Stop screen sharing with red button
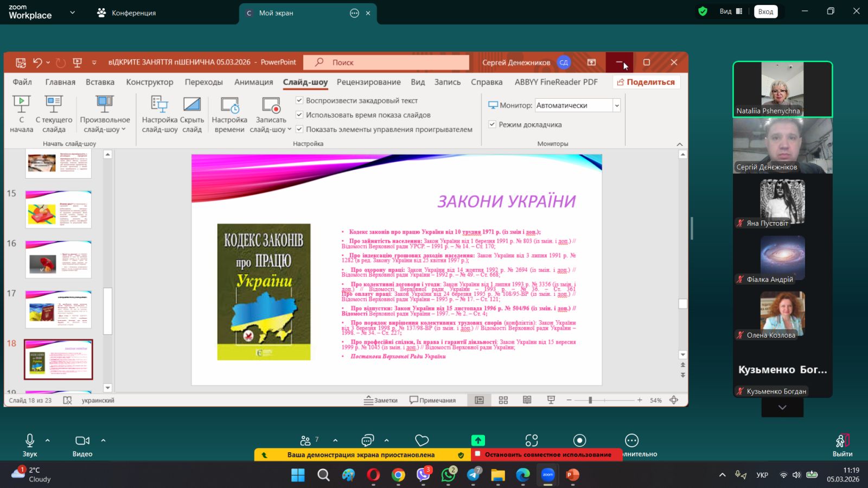Screen dimensions: 868x488 [547, 454]
